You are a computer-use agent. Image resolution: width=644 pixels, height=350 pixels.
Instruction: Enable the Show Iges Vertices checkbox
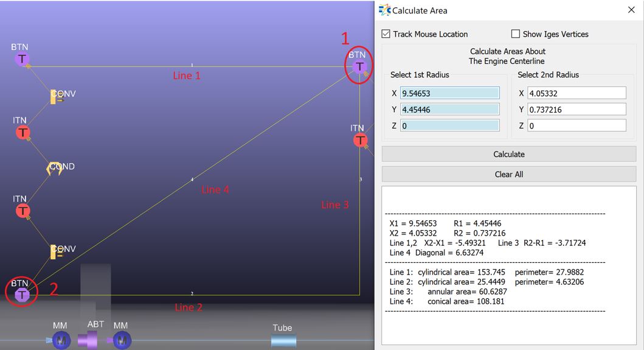point(516,34)
